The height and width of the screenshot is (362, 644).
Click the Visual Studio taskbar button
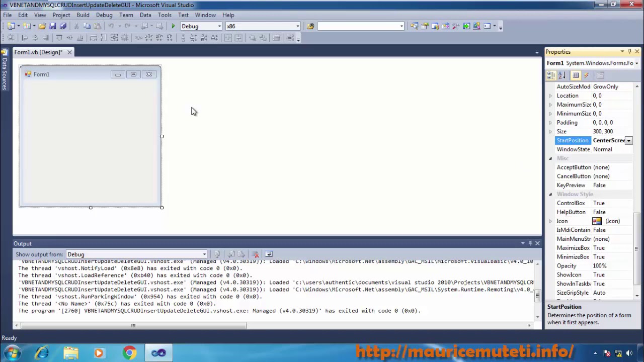pos(158,353)
